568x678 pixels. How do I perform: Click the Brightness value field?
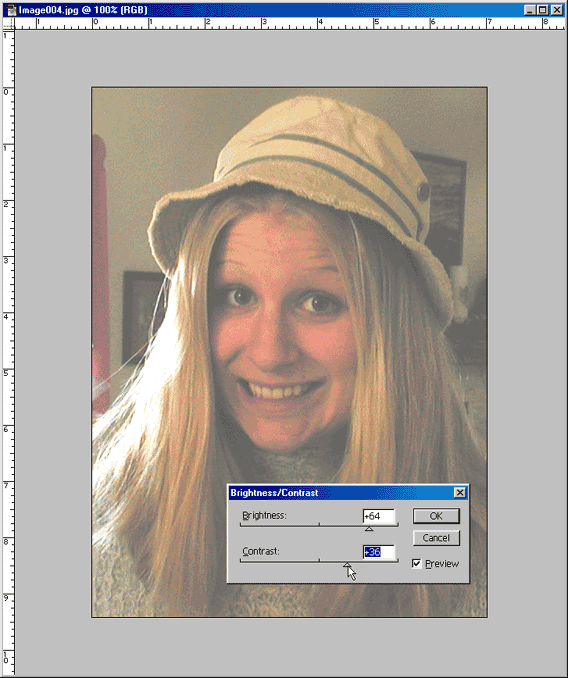click(x=379, y=516)
